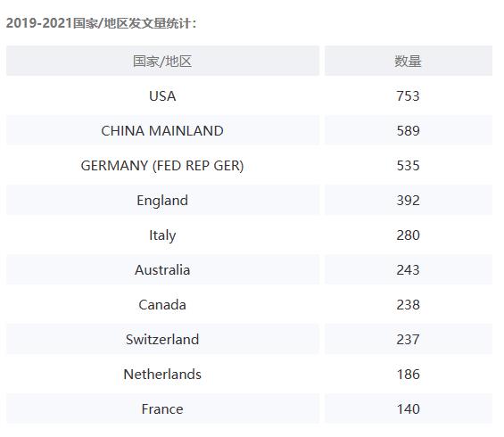Click the count value 243
This screenshot has width=504, height=437.
pyautogui.click(x=409, y=269)
